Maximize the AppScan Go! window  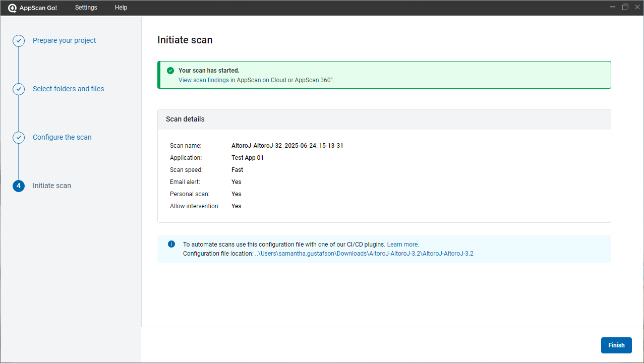point(625,7)
